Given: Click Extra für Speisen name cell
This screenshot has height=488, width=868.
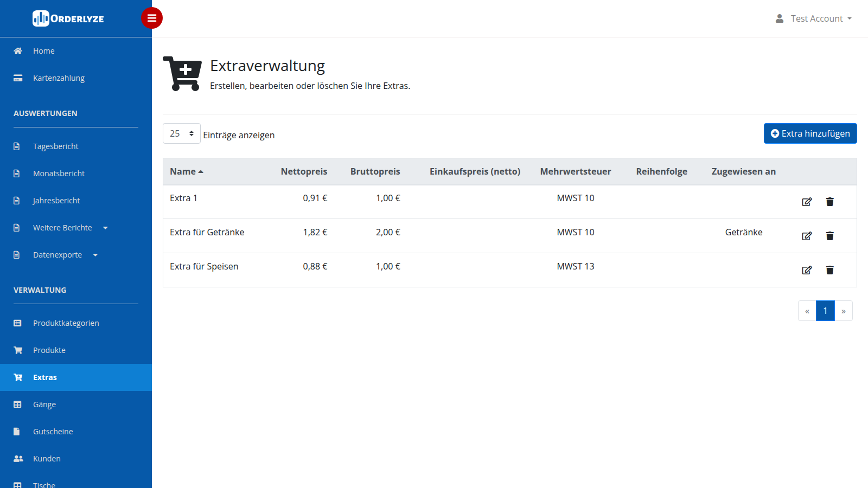Looking at the screenshot, I should point(204,266).
